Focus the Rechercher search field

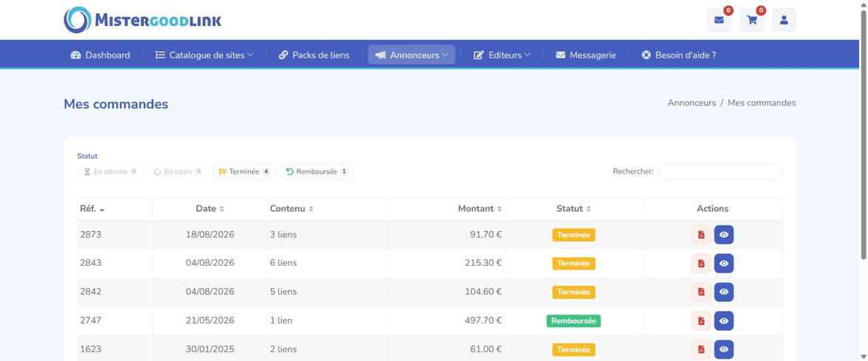tap(720, 171)
